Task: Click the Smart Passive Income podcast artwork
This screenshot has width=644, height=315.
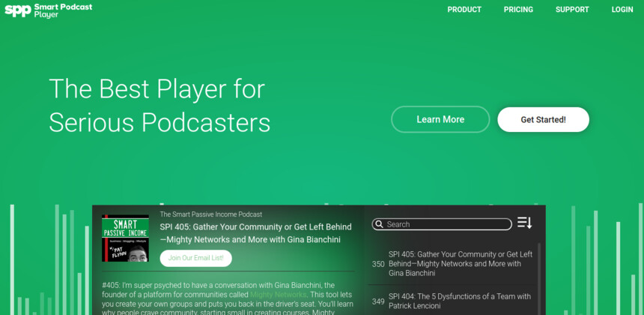Action: click(x=125, y=238)
